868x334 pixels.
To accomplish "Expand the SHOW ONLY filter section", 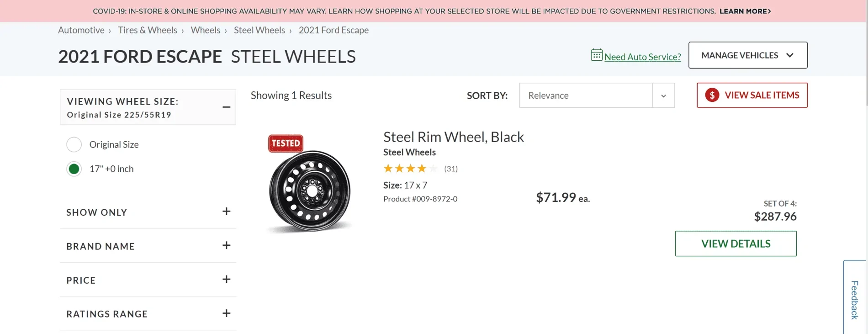I will [x=226, y=211].
